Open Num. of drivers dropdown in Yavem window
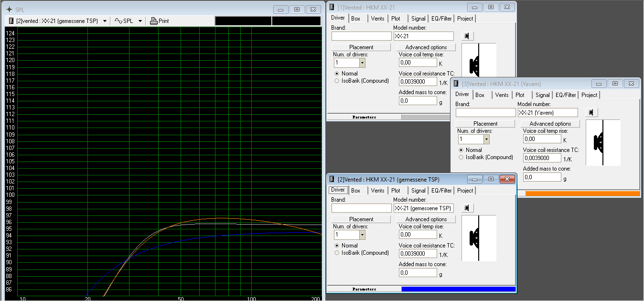644x301 pixels. (x=486, y=139)
